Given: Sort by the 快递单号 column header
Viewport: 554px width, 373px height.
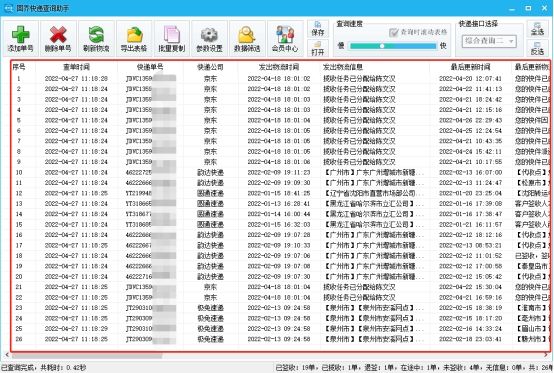Looking at the screenshot, I should pyautogui.click(x=150, y=67).
